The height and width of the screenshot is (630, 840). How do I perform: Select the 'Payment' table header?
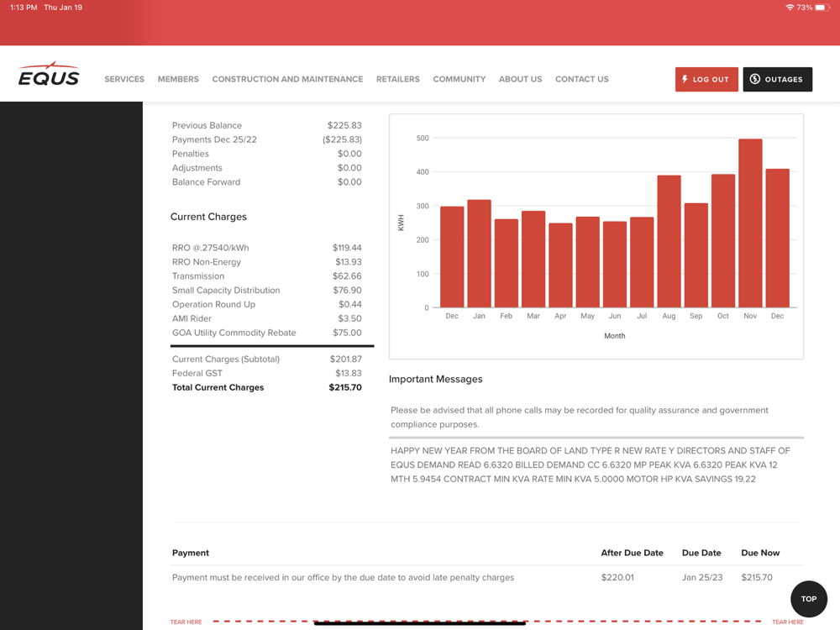point(191,553)
